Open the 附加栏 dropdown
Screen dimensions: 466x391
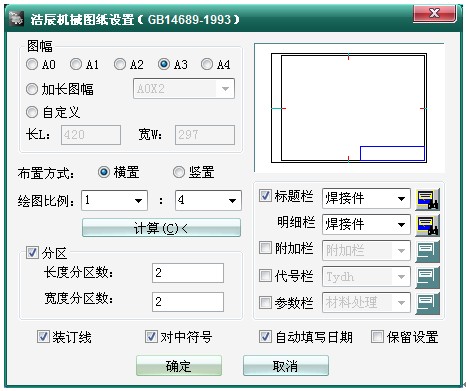tap(366, 250)
